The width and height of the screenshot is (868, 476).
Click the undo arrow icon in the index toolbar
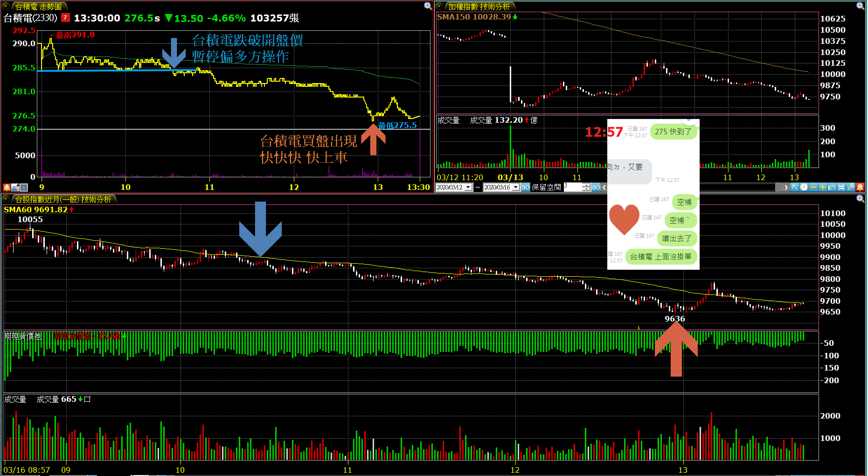832,187
